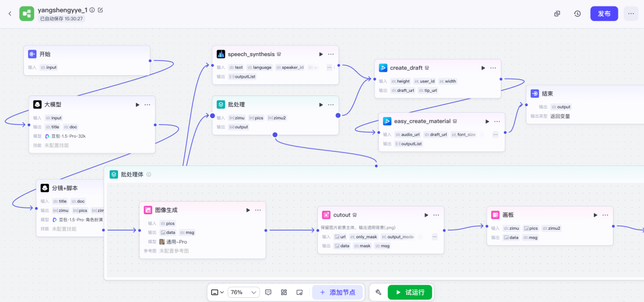Expand hidden inputs in easy_create_material node
The image size is (644, 302).
496,134
